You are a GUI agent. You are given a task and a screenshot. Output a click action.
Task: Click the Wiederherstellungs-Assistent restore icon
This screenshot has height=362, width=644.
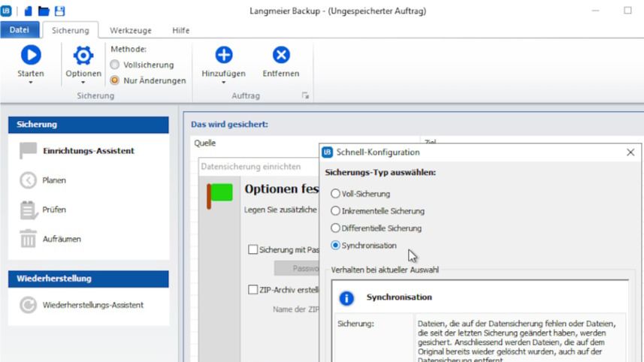28,305
